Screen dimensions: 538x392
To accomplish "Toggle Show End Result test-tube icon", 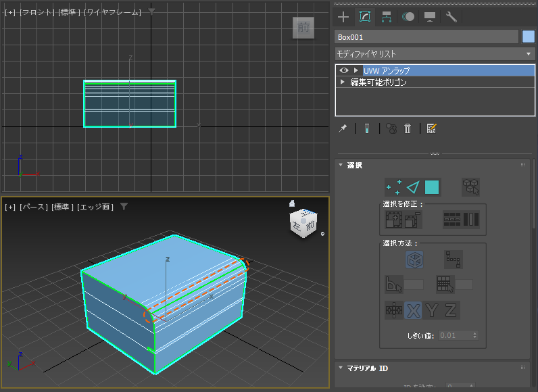I will click(x=367, y=128).
